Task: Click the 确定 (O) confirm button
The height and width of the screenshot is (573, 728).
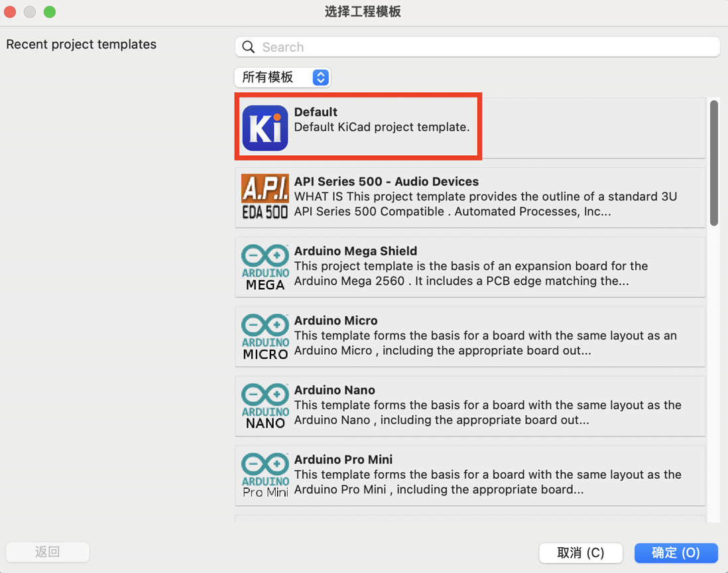Action: pos(676,552)
